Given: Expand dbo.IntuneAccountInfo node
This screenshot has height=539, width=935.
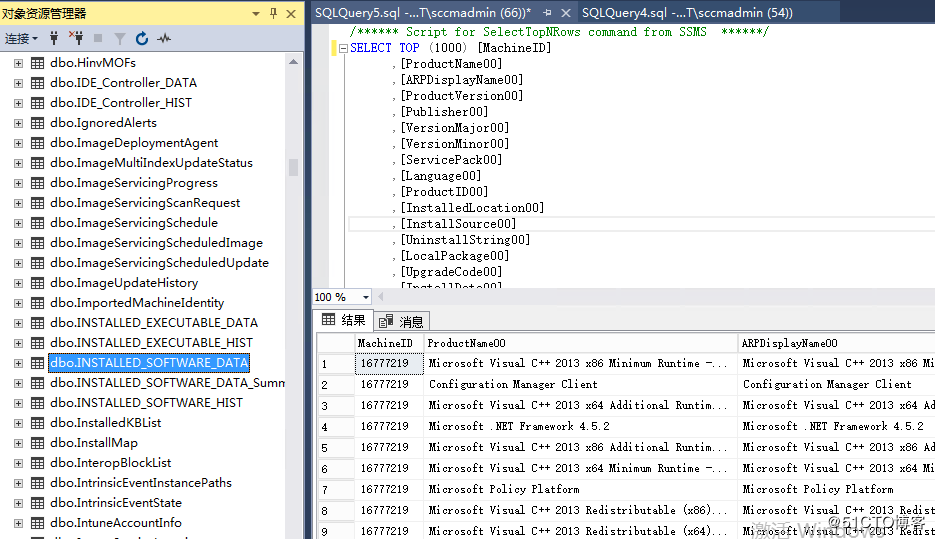Looking at the screenshot, I should coord(18,523).
